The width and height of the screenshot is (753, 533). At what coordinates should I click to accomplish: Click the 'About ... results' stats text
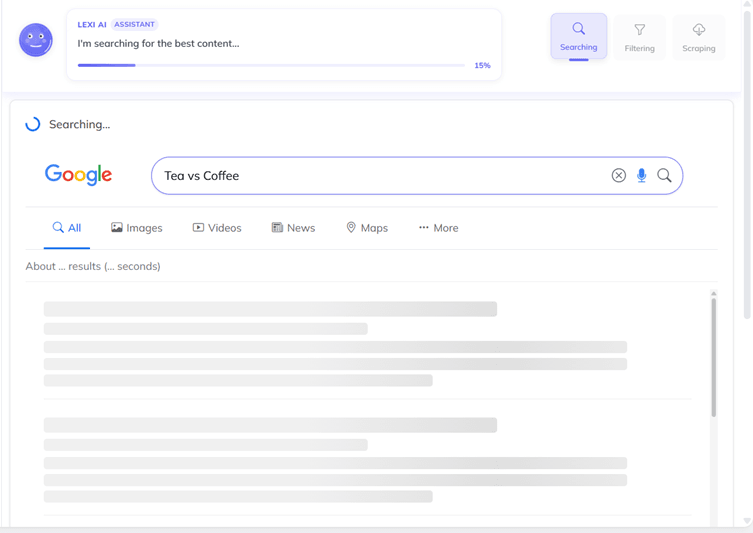[93, 266]
